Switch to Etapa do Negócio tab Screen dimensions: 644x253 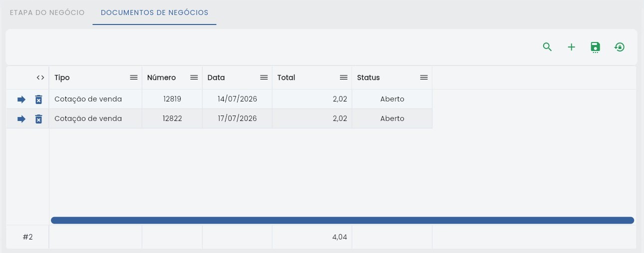pyautogui.click(x=47, y=12)
